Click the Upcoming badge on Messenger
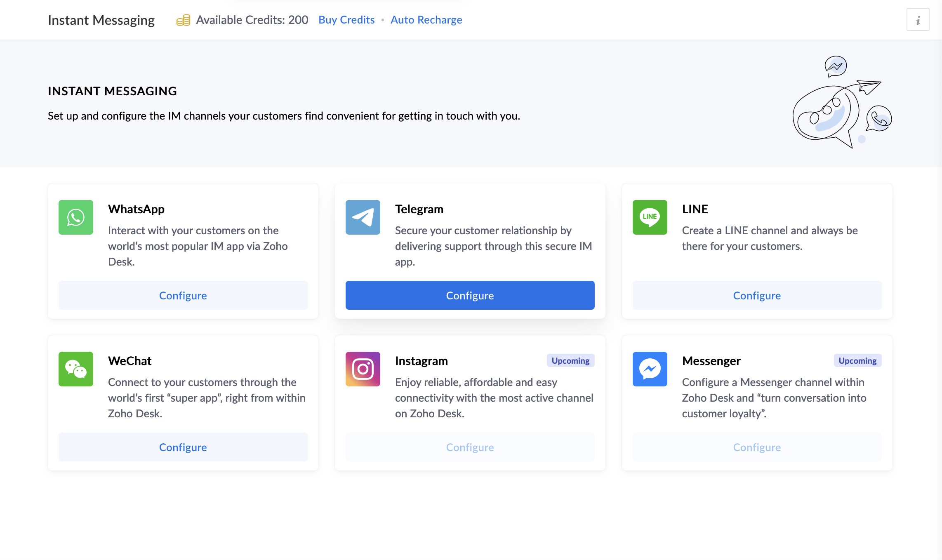This screenshot has height=560, width=942. point(858,361)
